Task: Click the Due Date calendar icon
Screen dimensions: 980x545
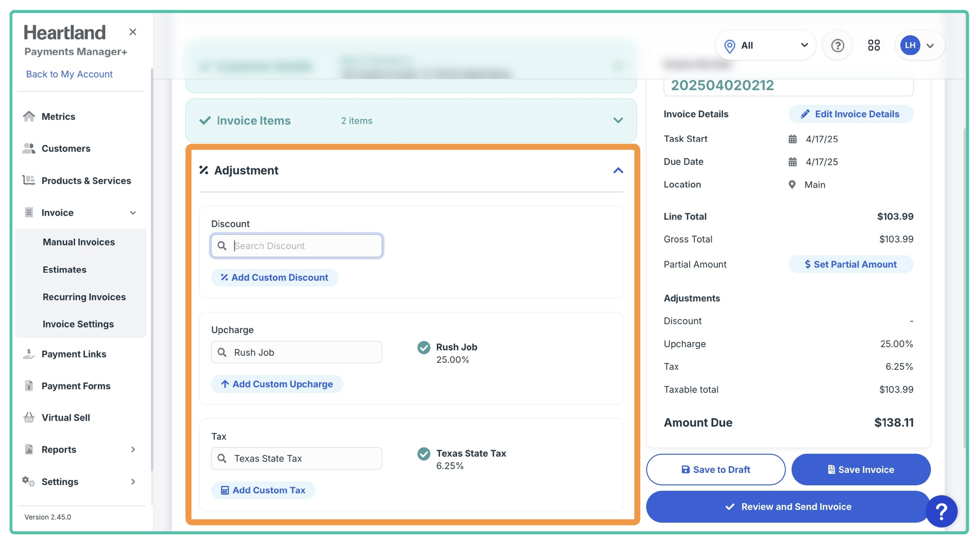Action: (x=792, y=162)
